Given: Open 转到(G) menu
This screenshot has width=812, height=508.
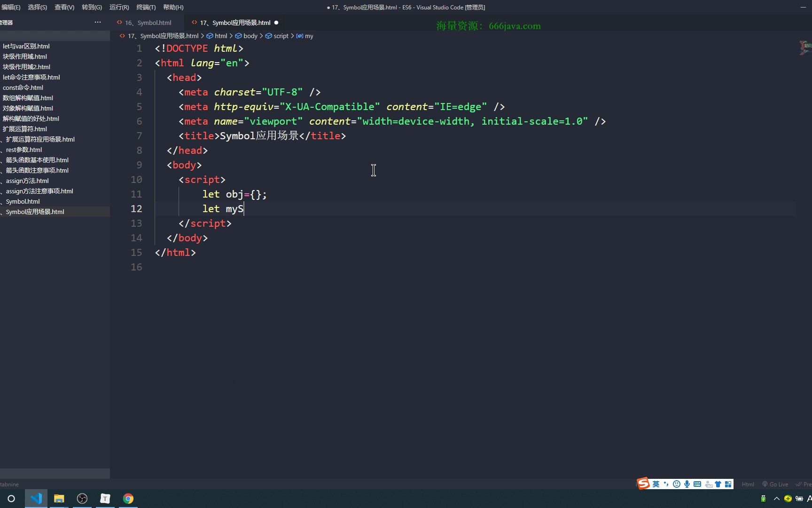Looking at the screenshot, I should coord(92,7).
